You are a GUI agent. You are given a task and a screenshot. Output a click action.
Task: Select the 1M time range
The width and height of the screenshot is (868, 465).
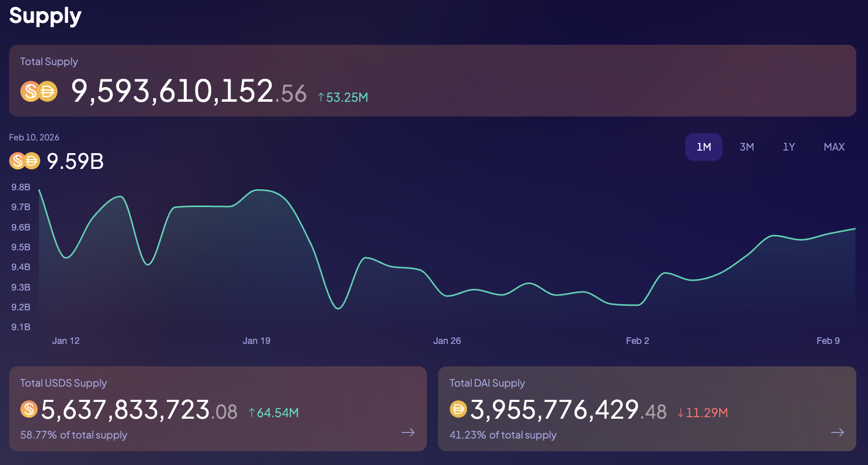click(x=704, y=147)
